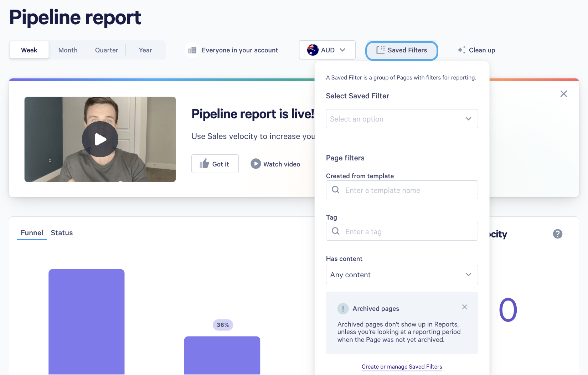Screen dimensions: 588x375
Task: Focus the template name input field
Action: coord(402,190)
